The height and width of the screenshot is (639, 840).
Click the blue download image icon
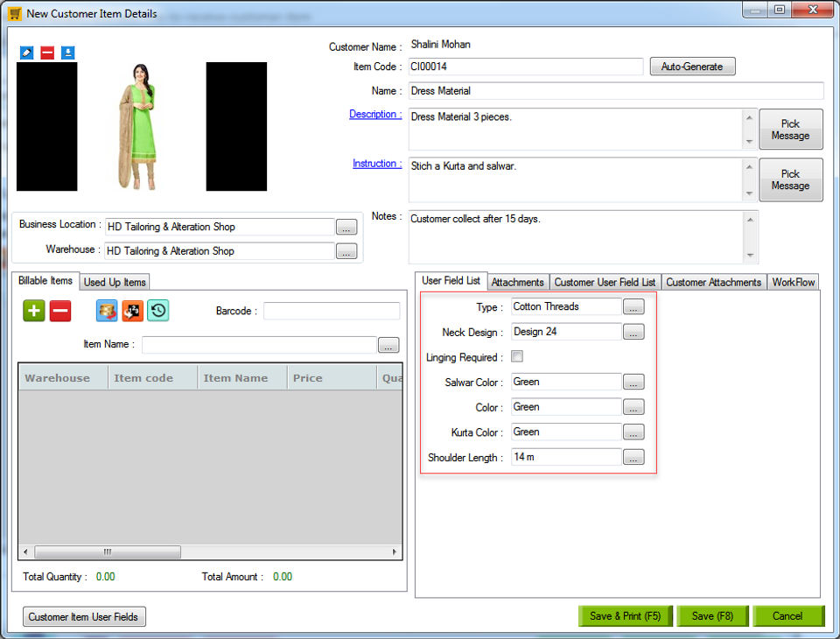click(x=67, y=53)
